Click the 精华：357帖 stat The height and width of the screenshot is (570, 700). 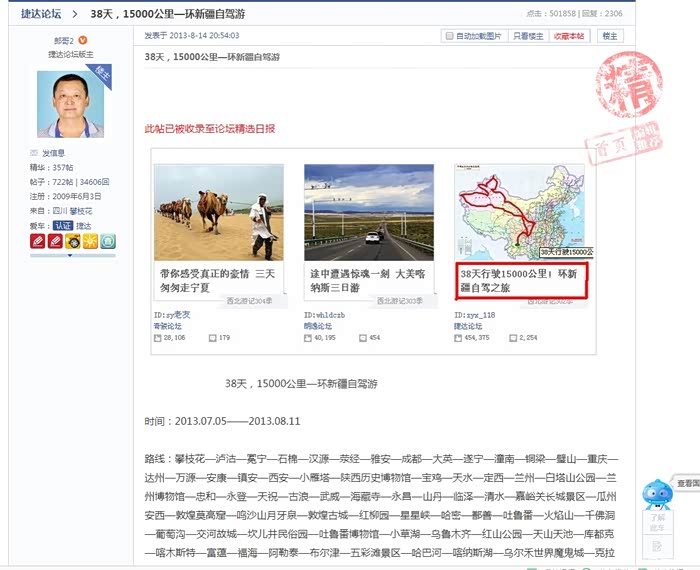tap(51, 167)
